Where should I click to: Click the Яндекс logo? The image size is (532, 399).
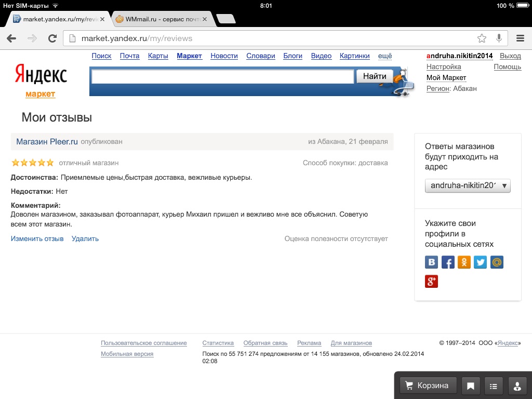click(x=41, y=74)
